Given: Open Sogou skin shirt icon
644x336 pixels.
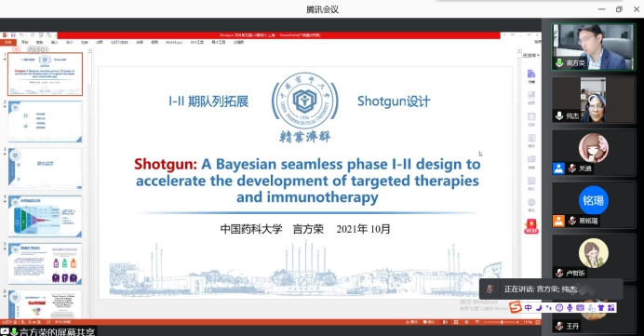Looking at the screenshot, I should pyautogui.click(x=601, y=307).
